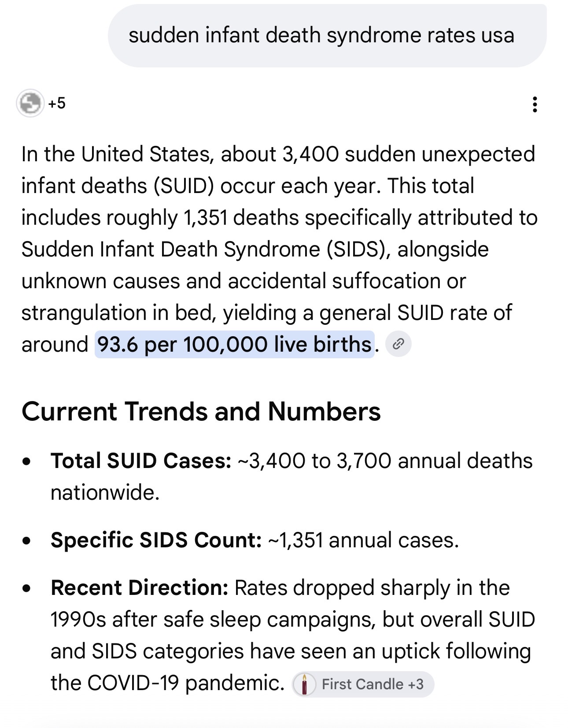This screenshot has width=568, height=728.
Task: Expand the +3 additional sources in First Candle chip
Action: 416,684
